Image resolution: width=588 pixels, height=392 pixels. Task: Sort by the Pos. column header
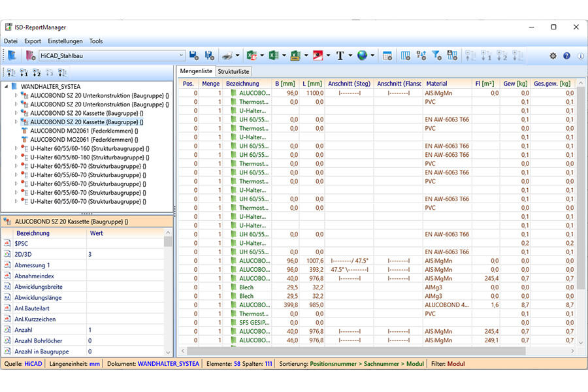click(188, 84)
